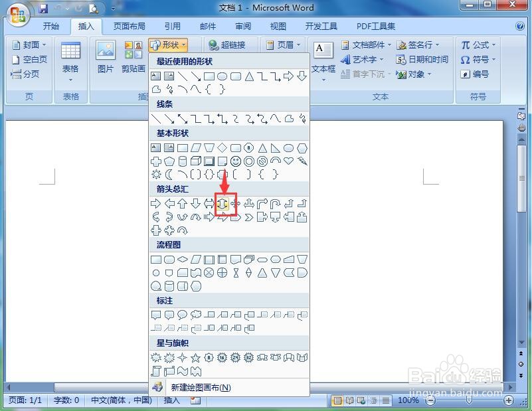
Task: Open the 艺术字 WordArt dropdown
Action: point(362,60)
